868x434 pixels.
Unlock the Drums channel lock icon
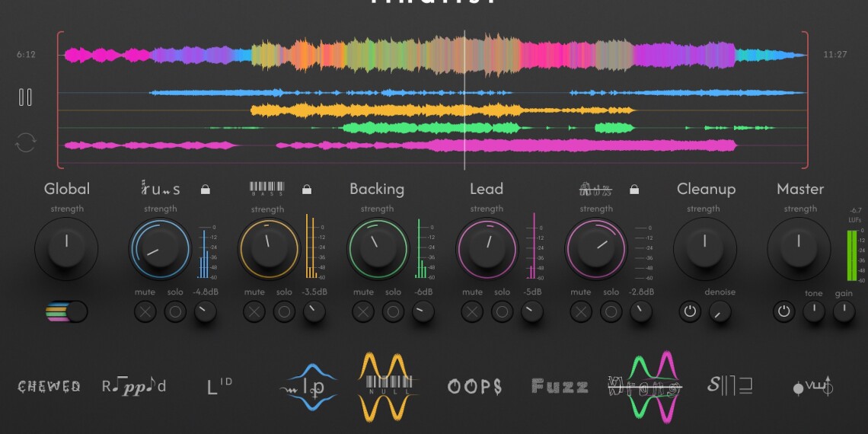[x=206, y=190]
